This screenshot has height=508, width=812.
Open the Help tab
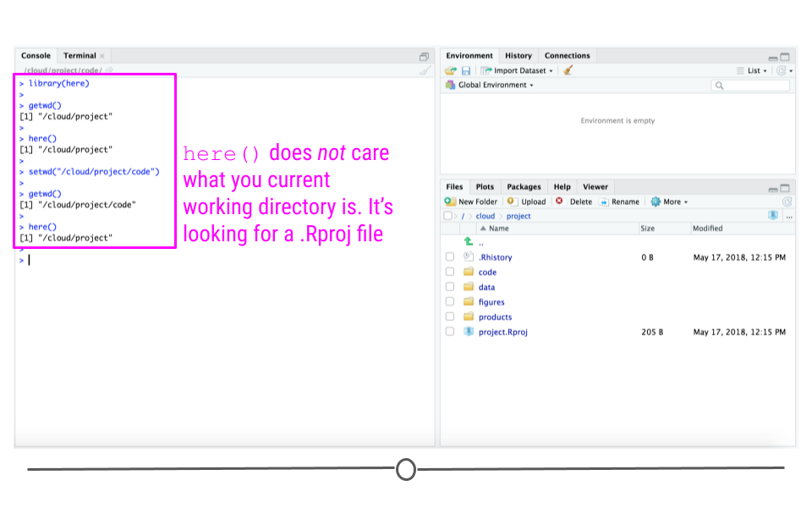coord(562,186)
